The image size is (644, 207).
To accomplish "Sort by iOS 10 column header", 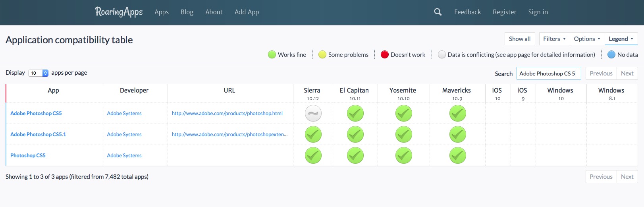I will (x=498, y=93).
